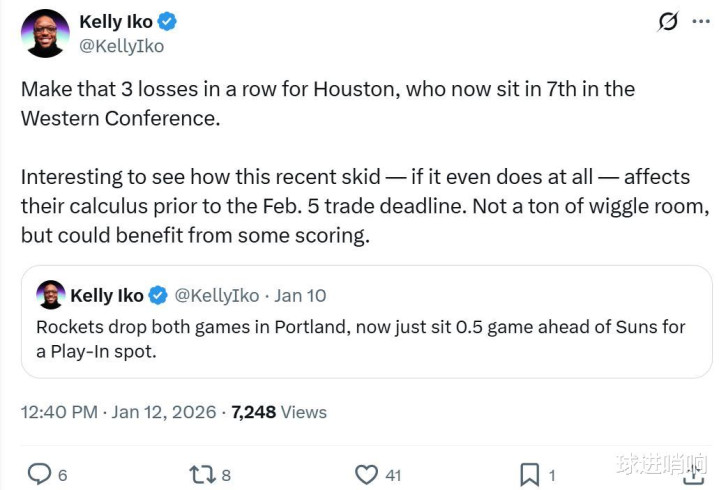Image resolution: width=719 pixels, height=490 pixels.
Task: Visit the @KellyIko handle under name
Action: pyautogui.click(x=121, y=46)
